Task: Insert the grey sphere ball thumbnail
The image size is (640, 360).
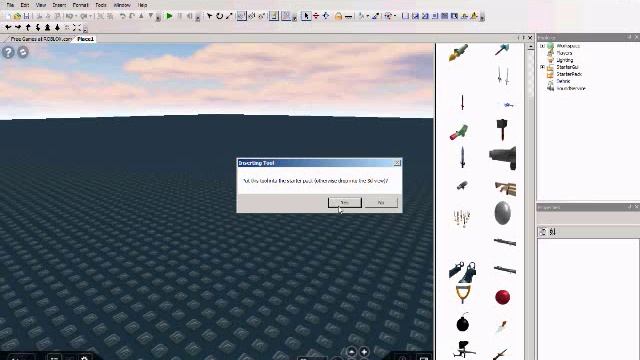Action: (x=502, y=213)
